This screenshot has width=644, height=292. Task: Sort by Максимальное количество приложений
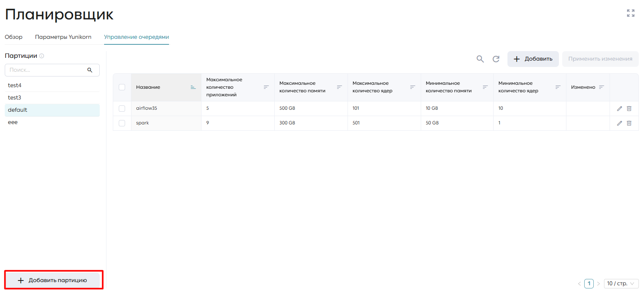[266, 87]
